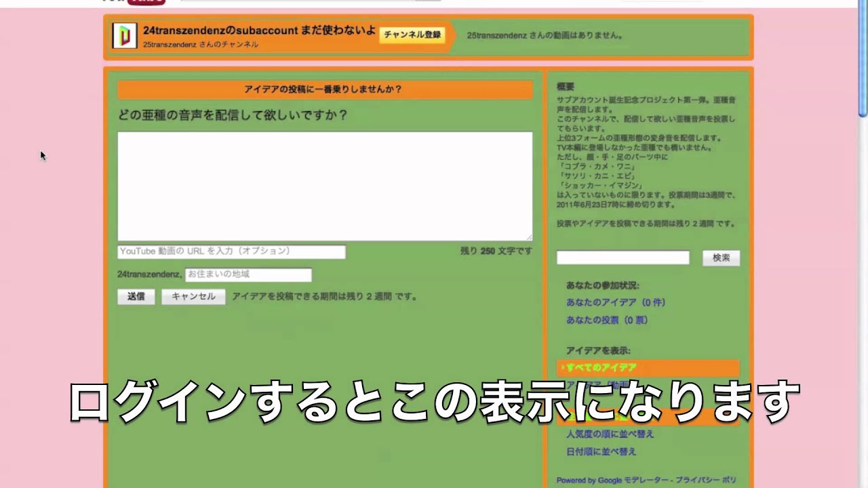Click the channel title 24transzendenzのsubaccount まだ使わないよ

click(259, 31)
